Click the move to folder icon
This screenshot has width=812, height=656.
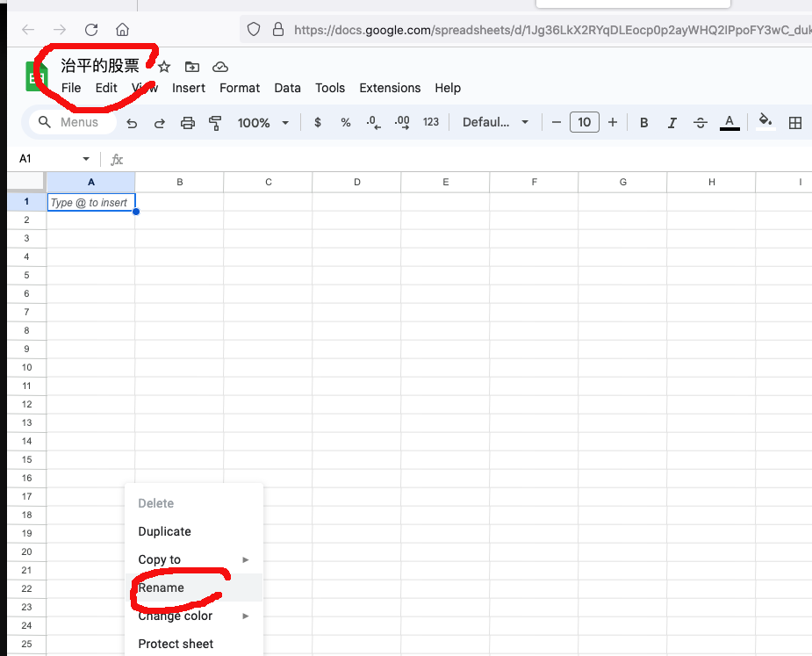pyautogui.click(x=192, y=67)
